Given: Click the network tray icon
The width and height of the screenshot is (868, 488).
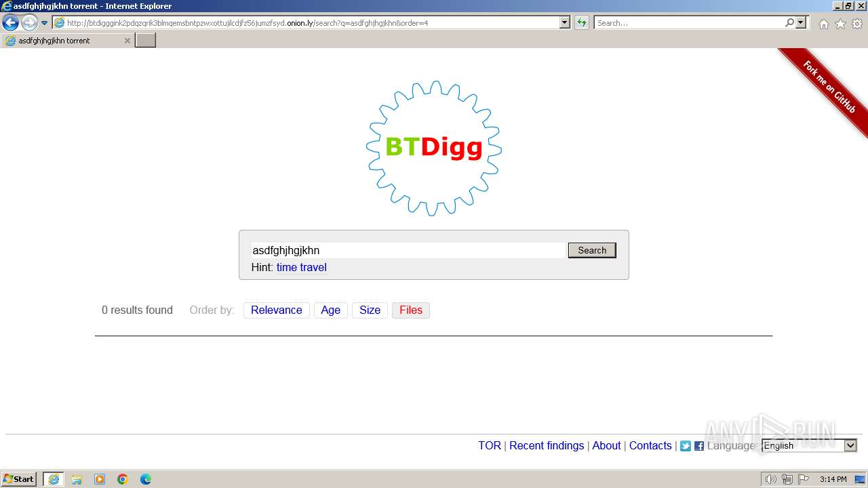Looking at the screenshot, I should pos(787,479).
